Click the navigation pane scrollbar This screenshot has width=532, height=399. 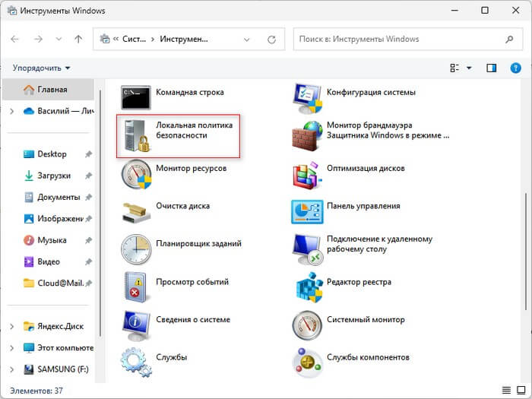coord(100,213)
